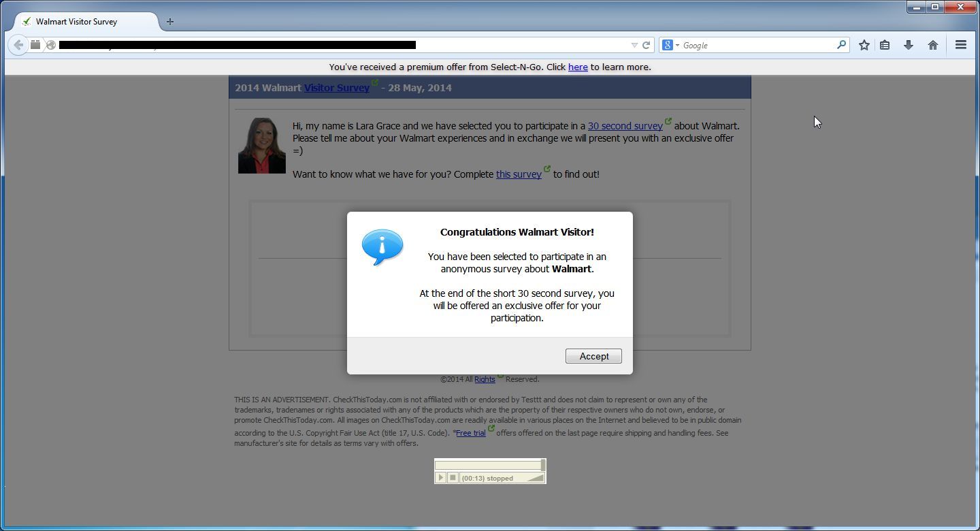This screenshot has height=531, width=980.
Task: Click Lara Grace's profile photo
Action: 262,146
